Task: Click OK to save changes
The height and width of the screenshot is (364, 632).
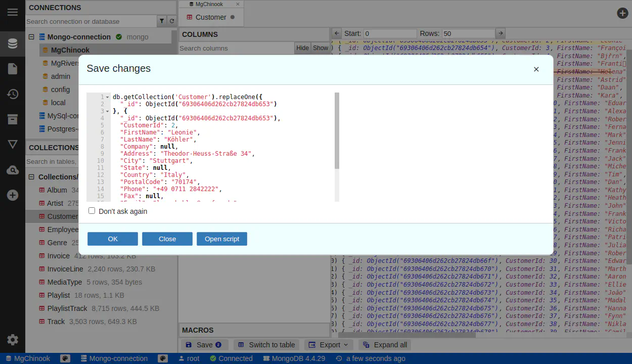Action: (113, 239)
